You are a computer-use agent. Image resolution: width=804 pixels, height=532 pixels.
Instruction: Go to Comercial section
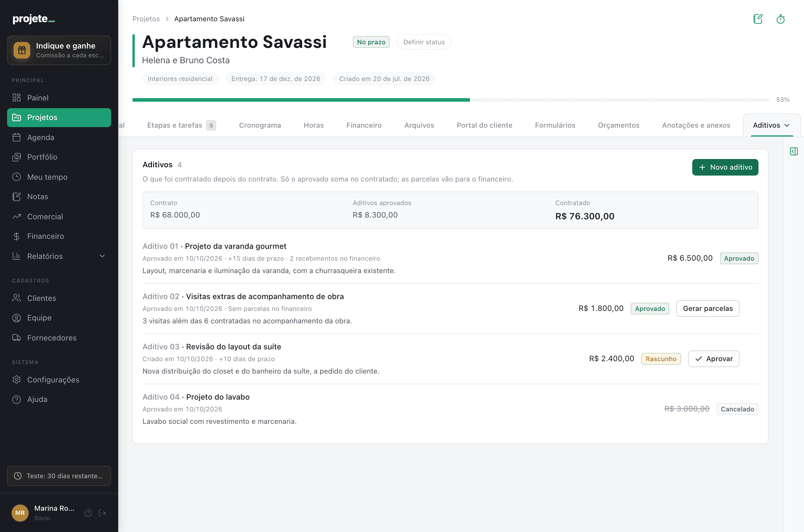(59, 216)
